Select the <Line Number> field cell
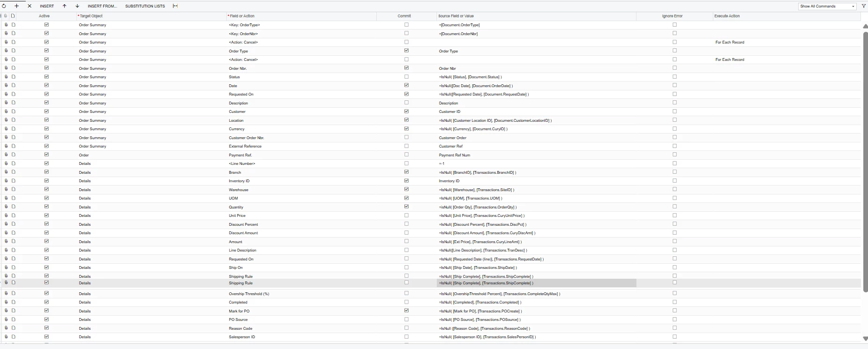Screen dimensions: 868x349 click(x=301, y=163)
